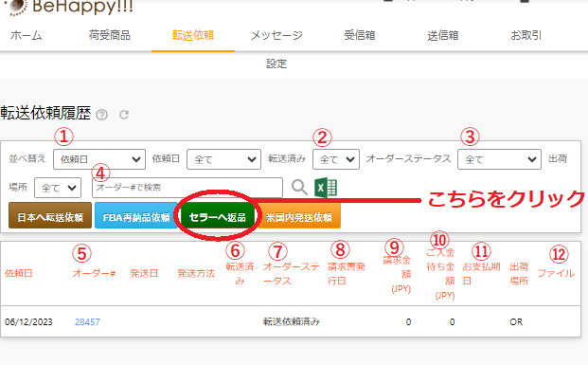This screenshot has height=365, width=588.
Task: Expand the 出荷場所 dropdown
Action: [x=58, y=188]
